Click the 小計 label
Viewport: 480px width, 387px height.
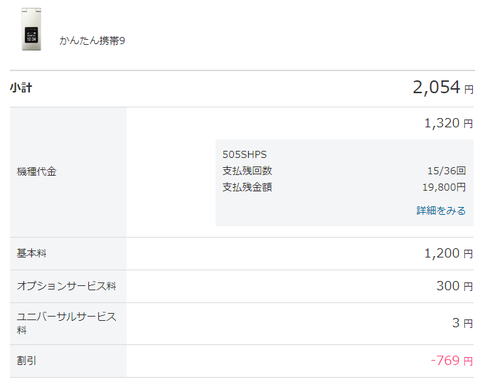click(21, 88)
